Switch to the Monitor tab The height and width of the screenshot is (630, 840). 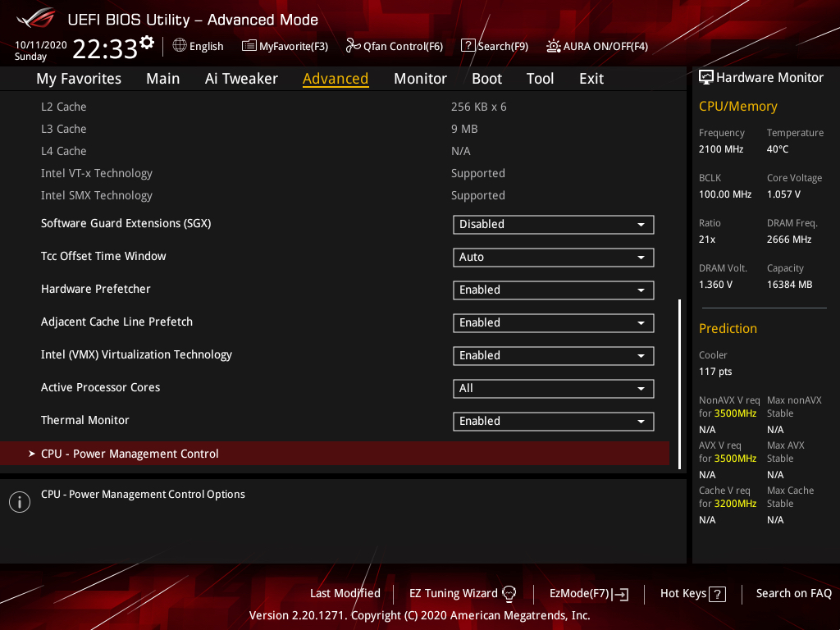pyautogui.click(x=420, y=79)
